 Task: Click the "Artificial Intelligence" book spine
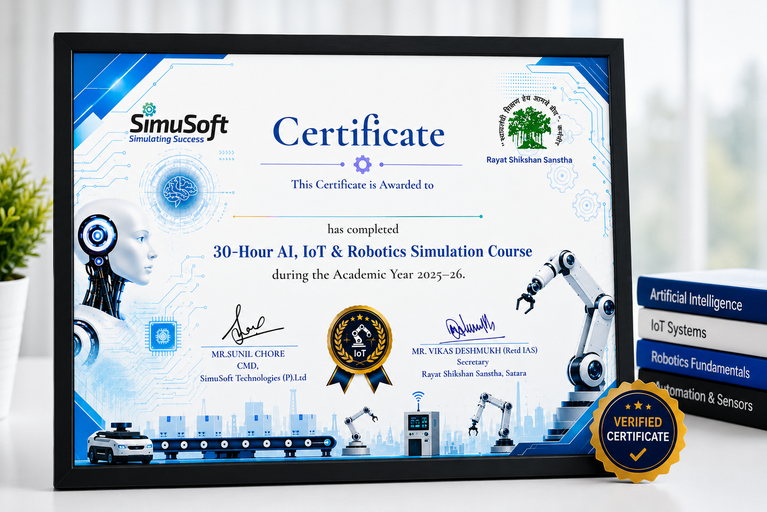[x=702, y=296]
